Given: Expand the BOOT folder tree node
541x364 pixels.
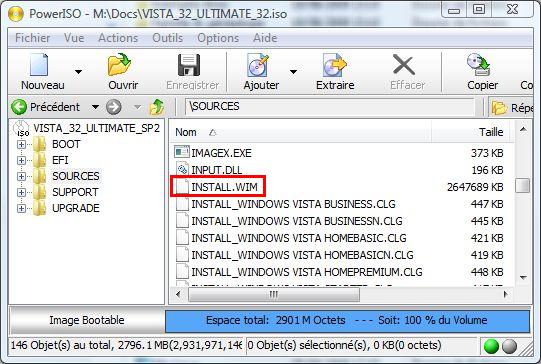Looking at the screenshot, I should (x=21, y=144).
